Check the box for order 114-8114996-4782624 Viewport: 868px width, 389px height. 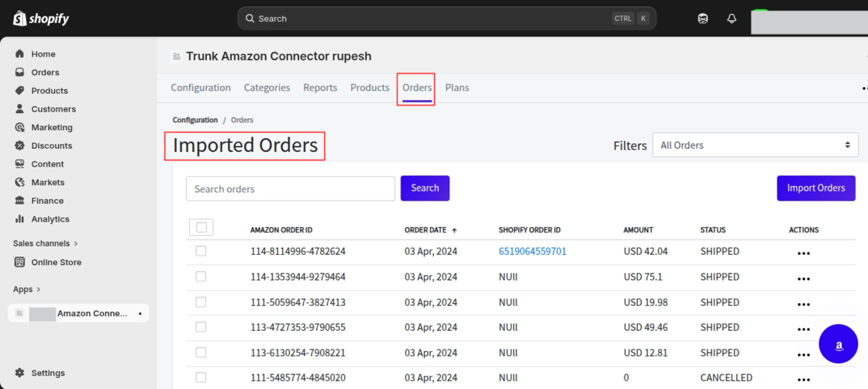(x=201, y=251)
